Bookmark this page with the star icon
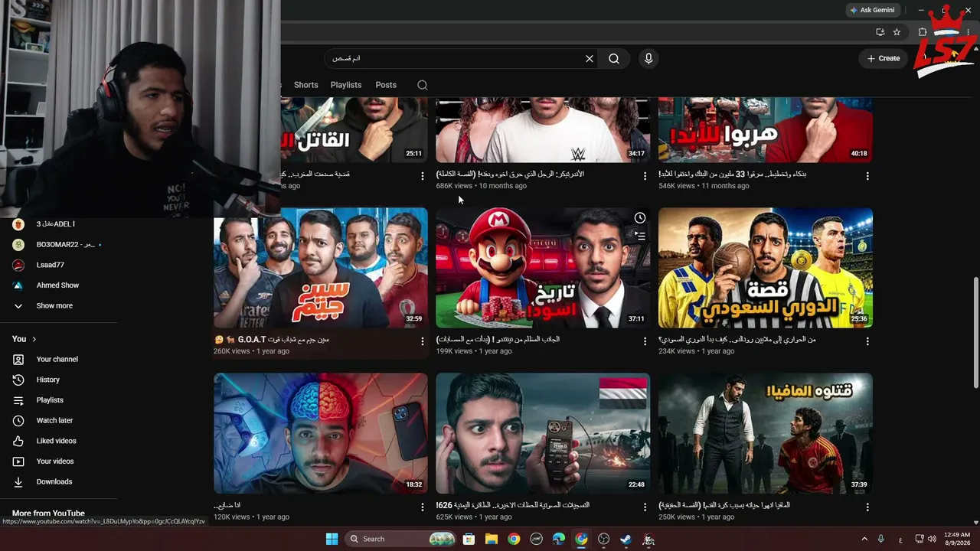This screenshot has height=551, width=980. click(897, 32)
